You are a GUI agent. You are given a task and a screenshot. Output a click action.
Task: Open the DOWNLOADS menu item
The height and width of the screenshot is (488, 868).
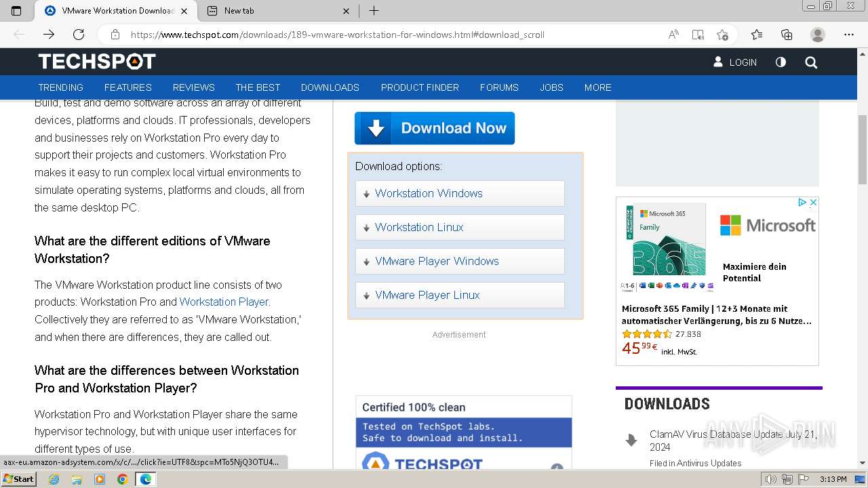pyautogui.click(x=330, y=87)
